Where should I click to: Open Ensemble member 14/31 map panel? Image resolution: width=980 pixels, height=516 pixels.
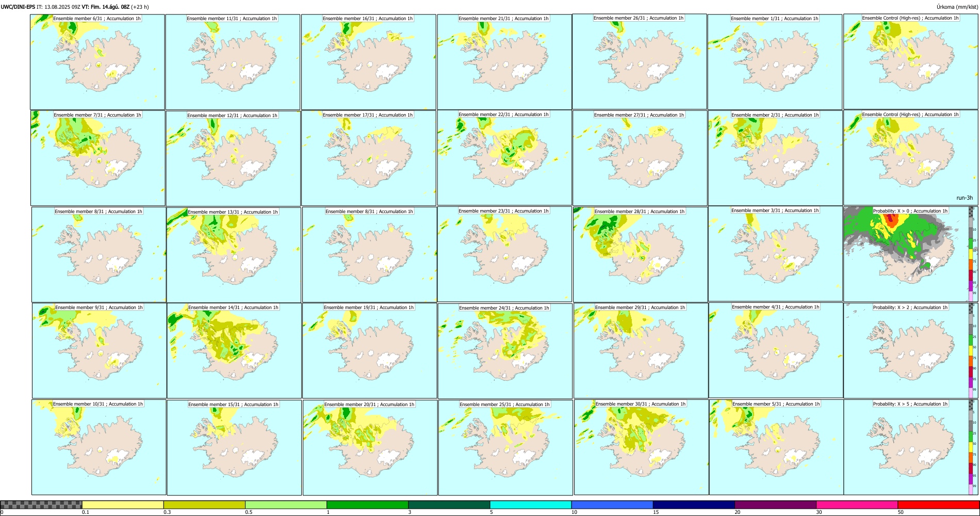pos(234,351)
